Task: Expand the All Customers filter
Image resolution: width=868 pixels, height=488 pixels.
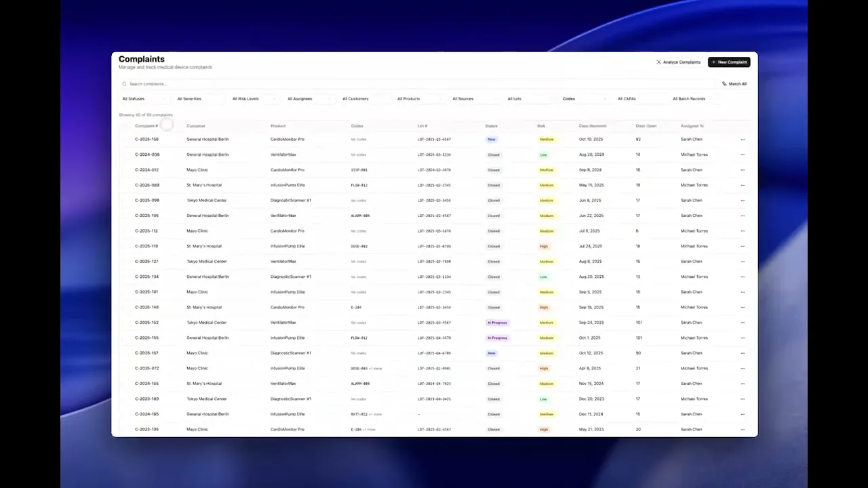Action: coord(364,99)
